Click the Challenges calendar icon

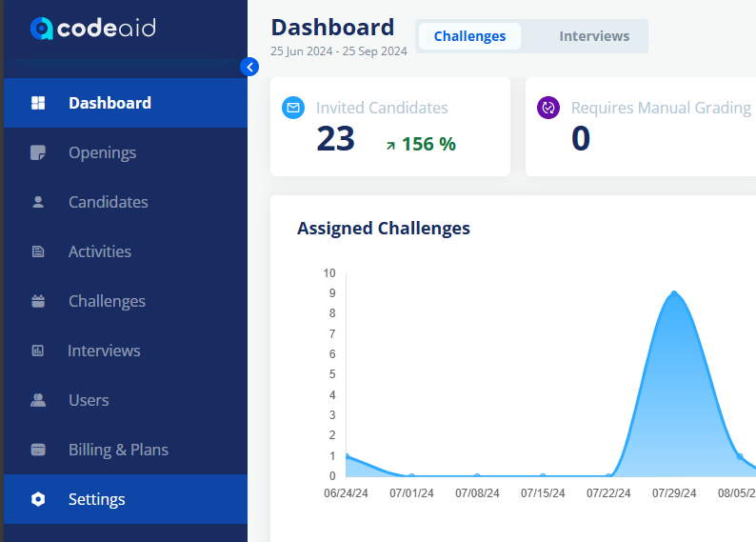point(38,301)
